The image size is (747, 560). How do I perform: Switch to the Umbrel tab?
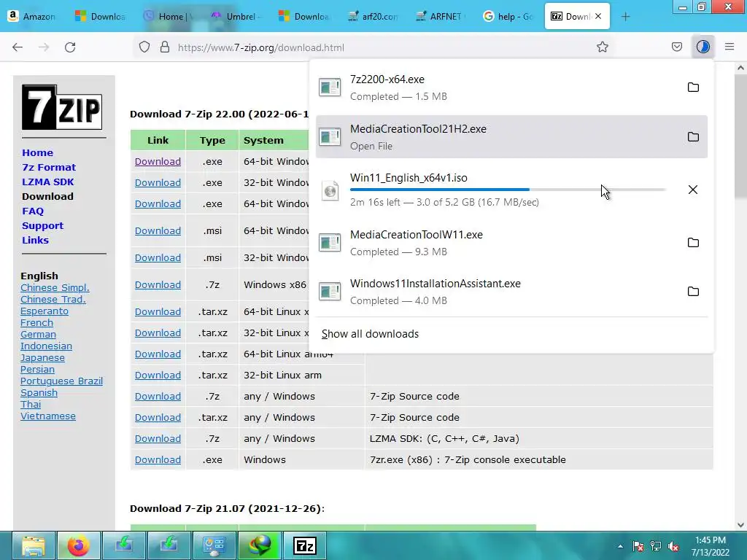(x=237, y=16)
